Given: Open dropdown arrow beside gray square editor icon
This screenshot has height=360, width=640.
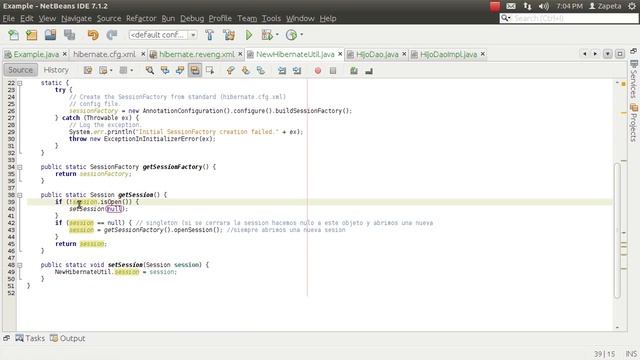Looking at the screenshot, I should coord(131,71).
